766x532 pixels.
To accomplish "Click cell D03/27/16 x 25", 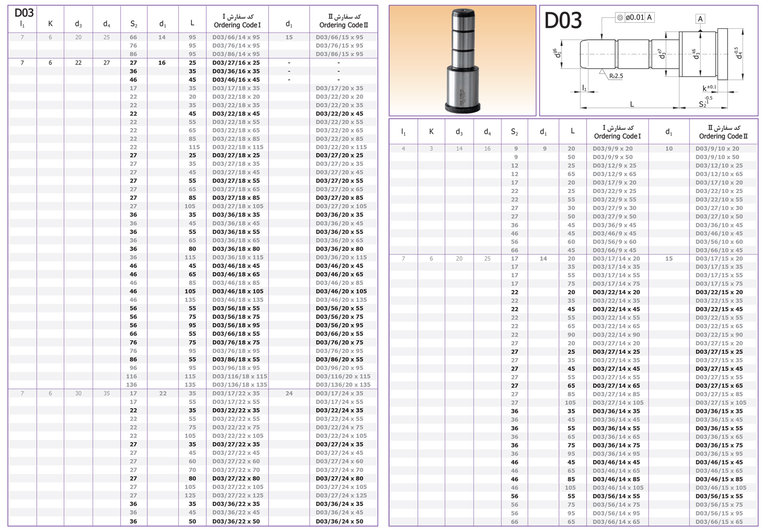I will pyautogui.click(x=236, y=63).
